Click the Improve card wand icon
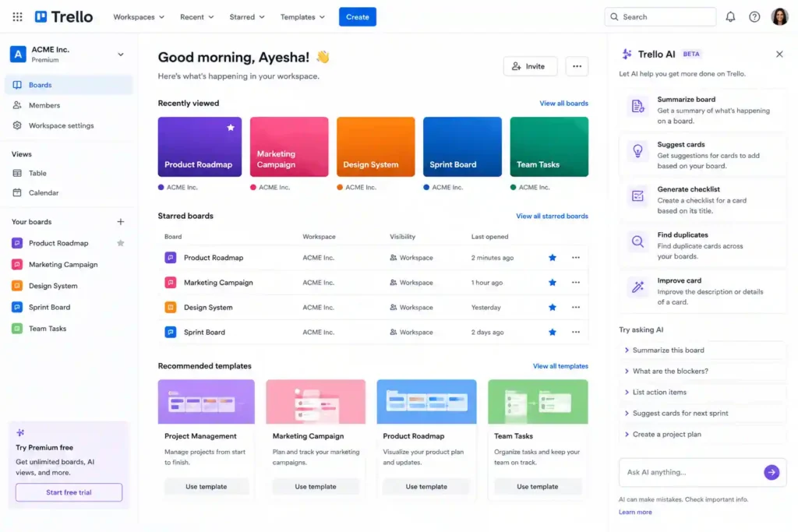The width and height of the screenshot is (798, 532). 637,287
